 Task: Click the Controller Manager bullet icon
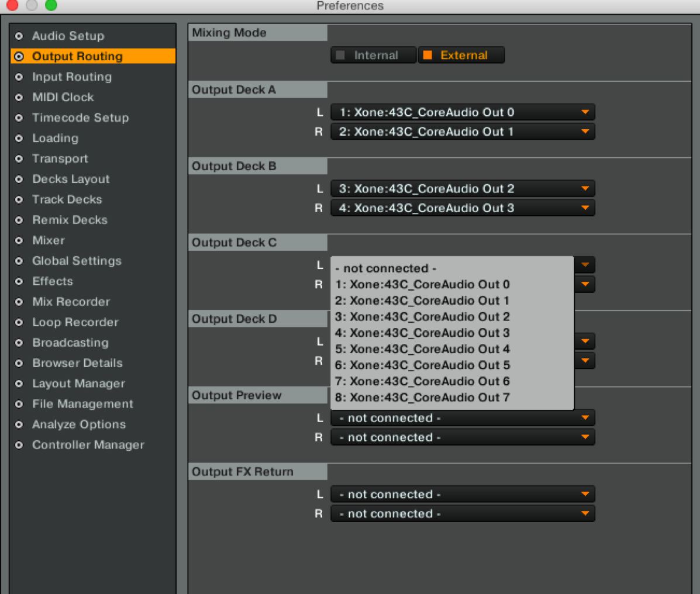coord(19,445)
